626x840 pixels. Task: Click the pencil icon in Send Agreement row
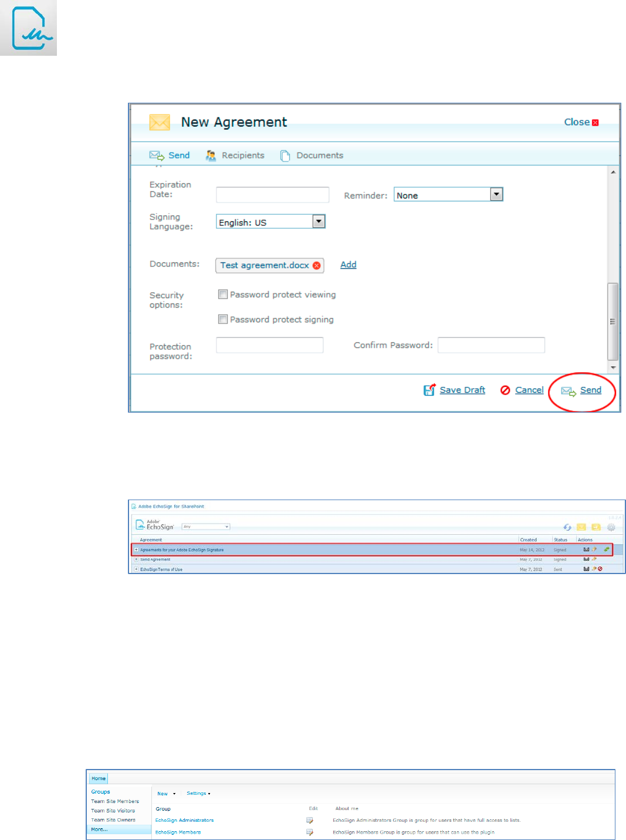point(594,559)
